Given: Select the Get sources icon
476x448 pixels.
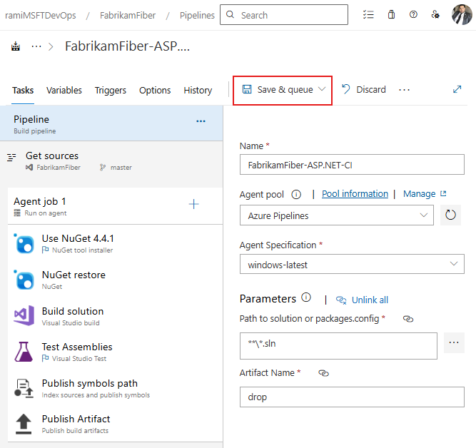Looking at the screenshot, I should [11, 157].
